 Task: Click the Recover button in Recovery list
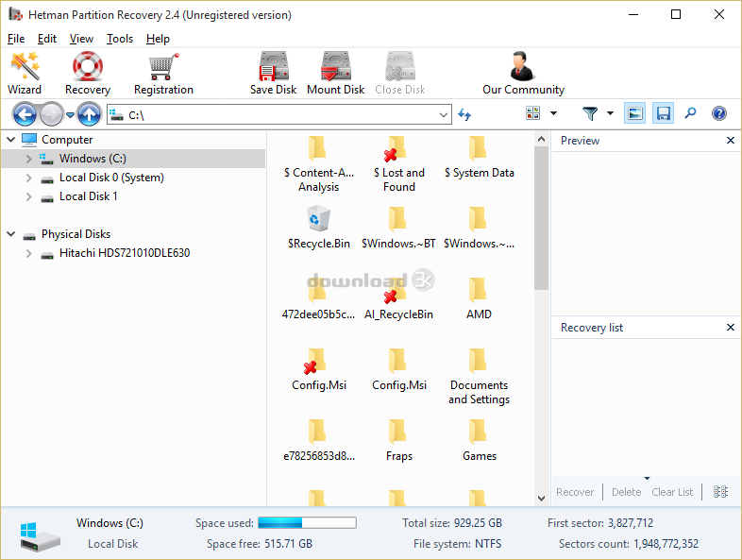pos(575,492)
